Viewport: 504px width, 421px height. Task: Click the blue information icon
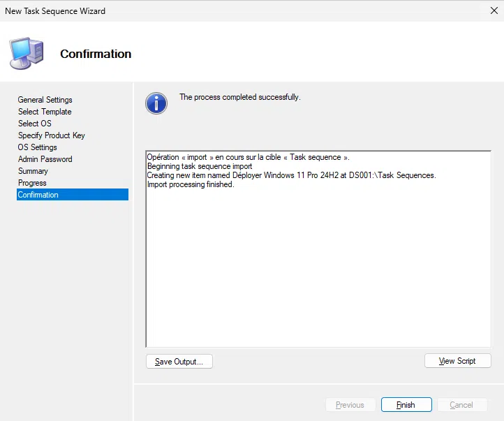(x=156, y=103)
